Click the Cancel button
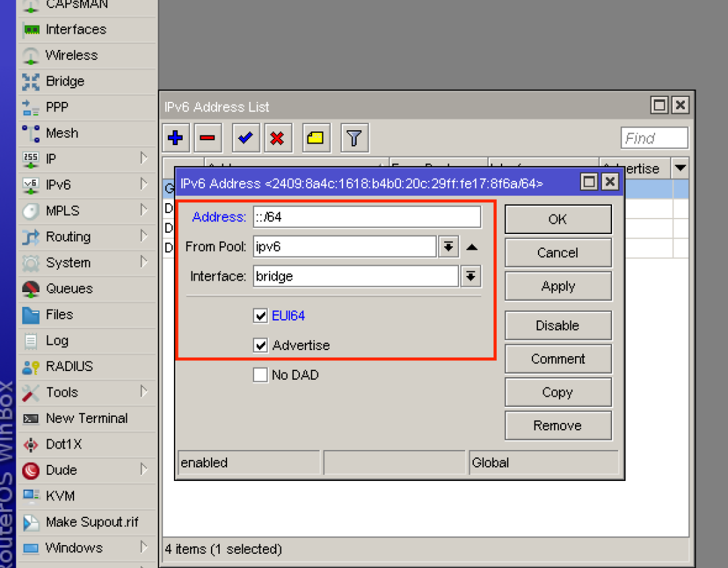 tap(558, 253)
